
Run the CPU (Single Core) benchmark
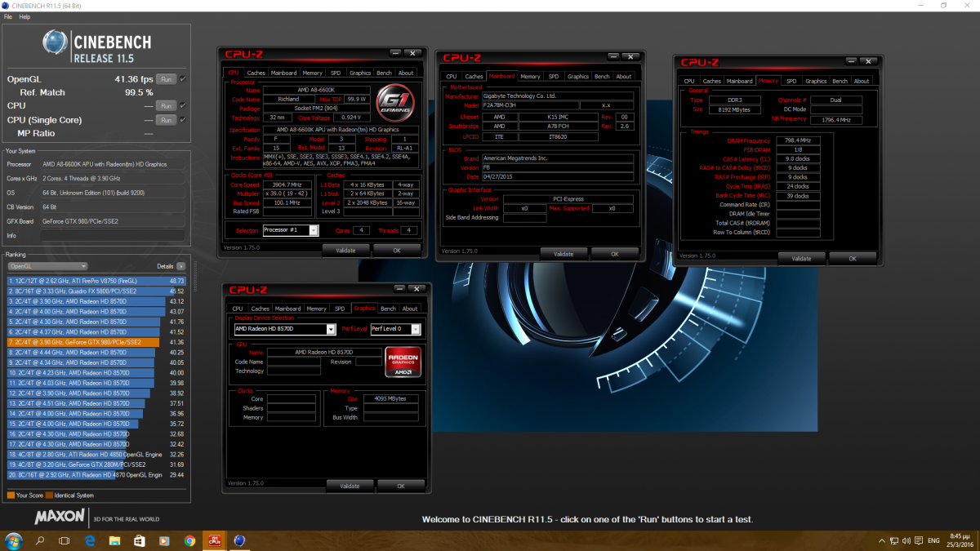coord(166,120)
